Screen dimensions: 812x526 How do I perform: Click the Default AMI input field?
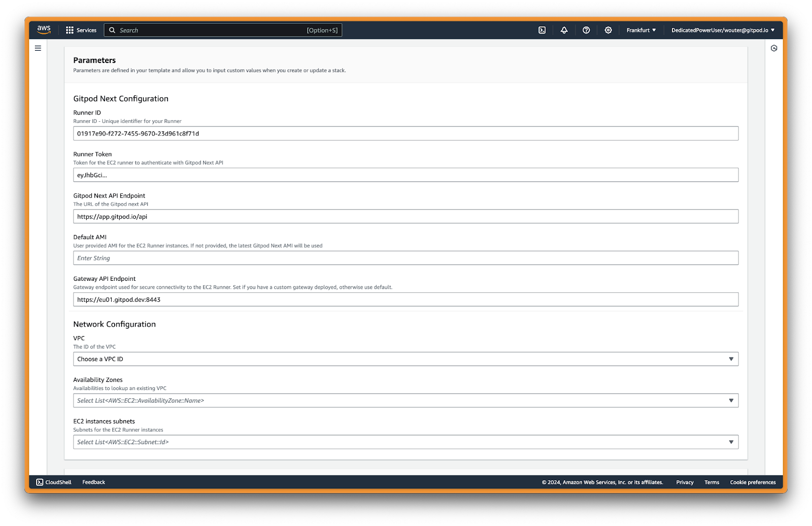pos(405,258)
